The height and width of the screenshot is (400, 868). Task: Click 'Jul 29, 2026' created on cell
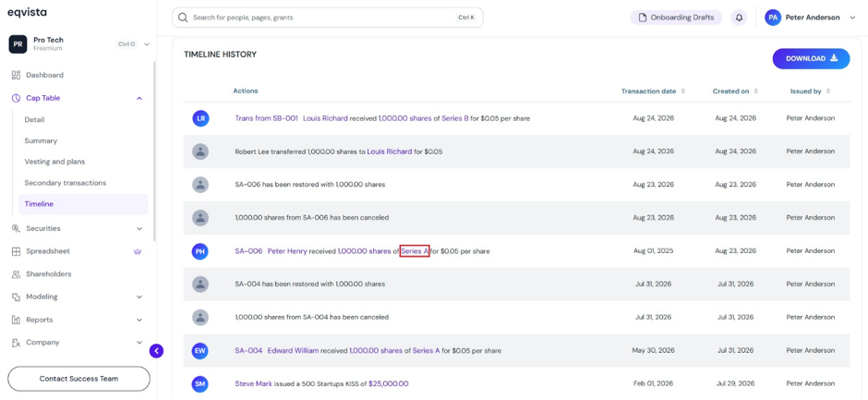pyautogui.click(x=735, y=383)
